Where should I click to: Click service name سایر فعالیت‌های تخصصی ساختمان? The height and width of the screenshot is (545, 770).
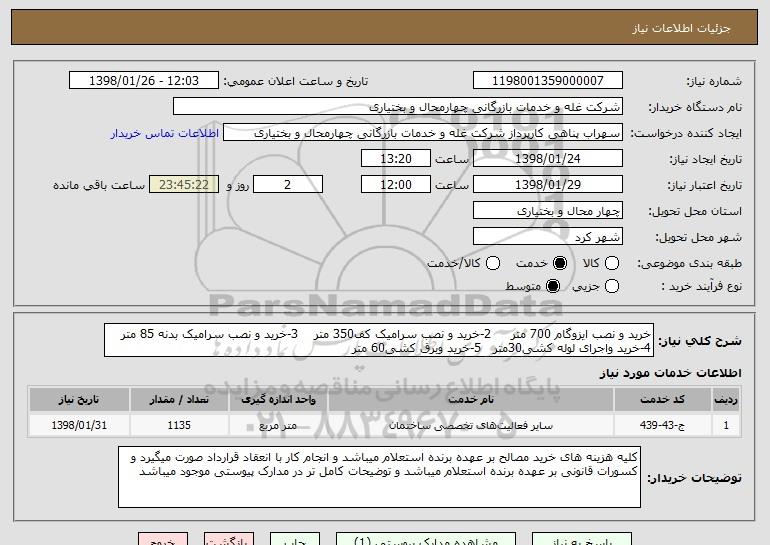click(x=470, y=425)
